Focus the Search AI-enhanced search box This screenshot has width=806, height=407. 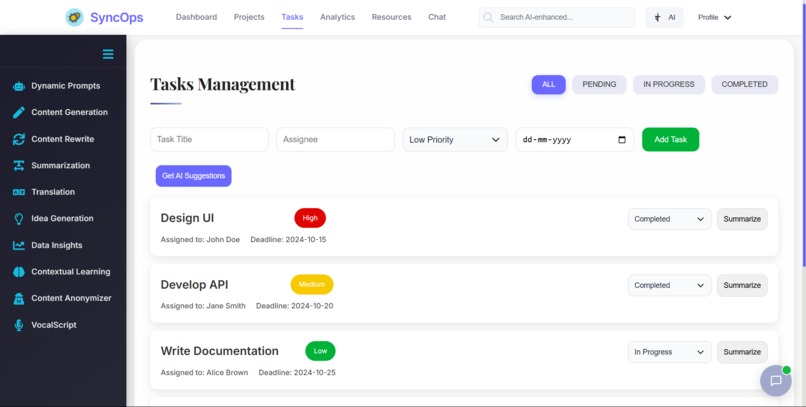coord(557,17)
